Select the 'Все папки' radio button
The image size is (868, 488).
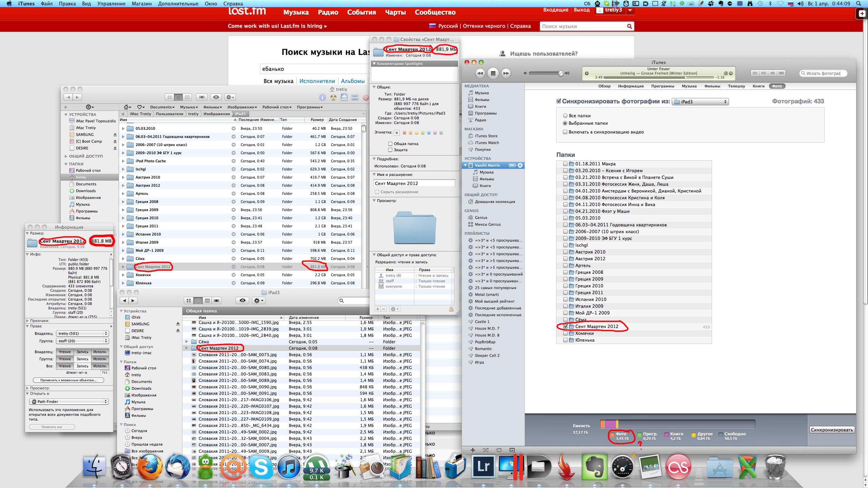click(565, 116)
